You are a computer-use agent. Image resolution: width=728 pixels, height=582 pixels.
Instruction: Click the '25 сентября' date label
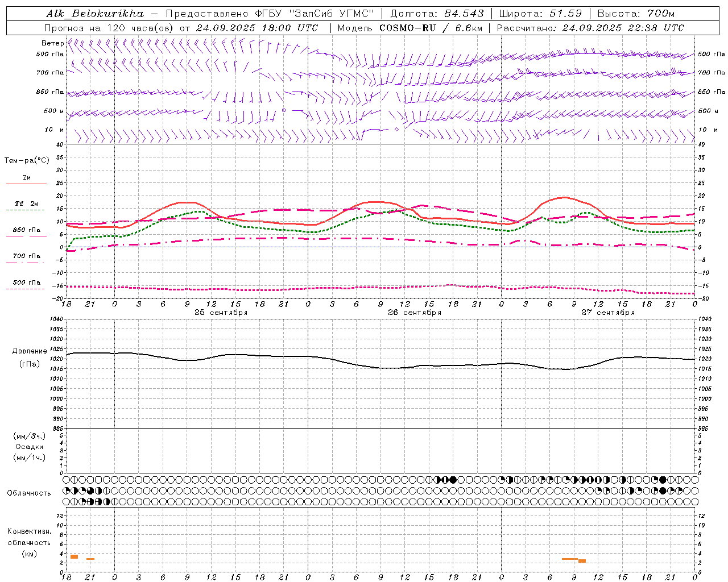point(221,313)
